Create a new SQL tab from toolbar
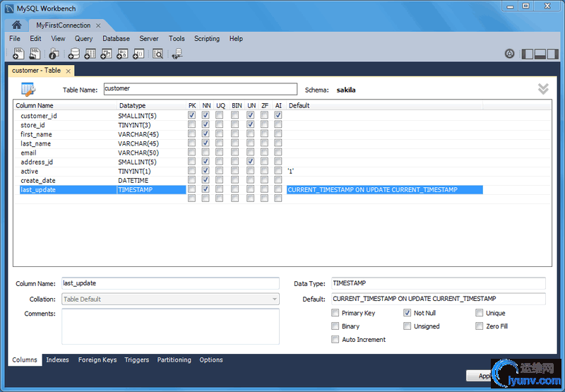565x392 pixels. tap(19, 54)
